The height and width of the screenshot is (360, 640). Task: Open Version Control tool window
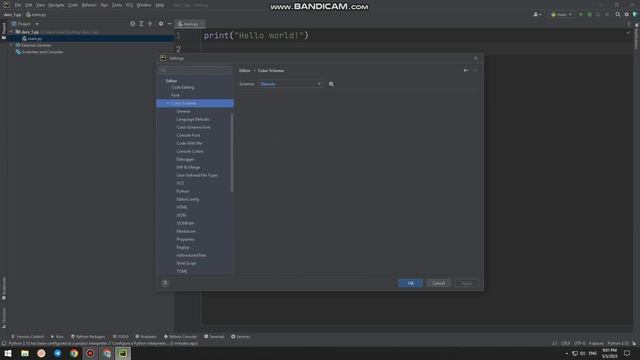pos(27,337)
